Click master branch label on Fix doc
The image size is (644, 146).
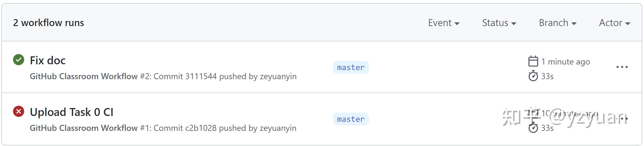pyautogui.click(x=350, y=67)
